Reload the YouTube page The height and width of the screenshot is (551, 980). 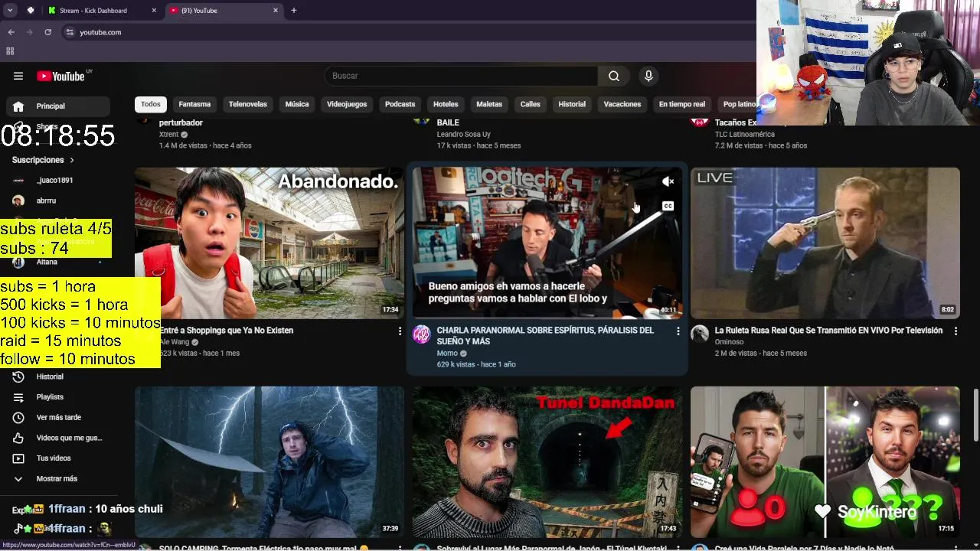click(47, 32)
